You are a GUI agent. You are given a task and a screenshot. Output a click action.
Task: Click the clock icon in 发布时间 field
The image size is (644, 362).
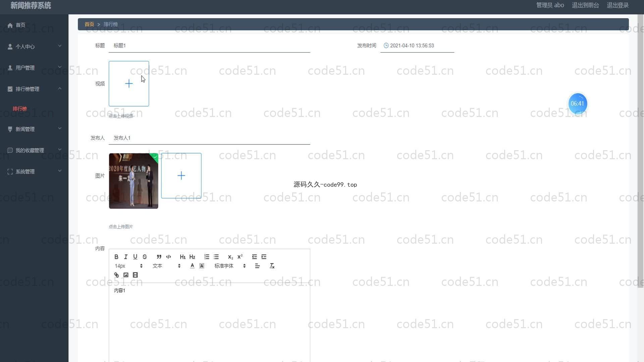click(386, 46)
